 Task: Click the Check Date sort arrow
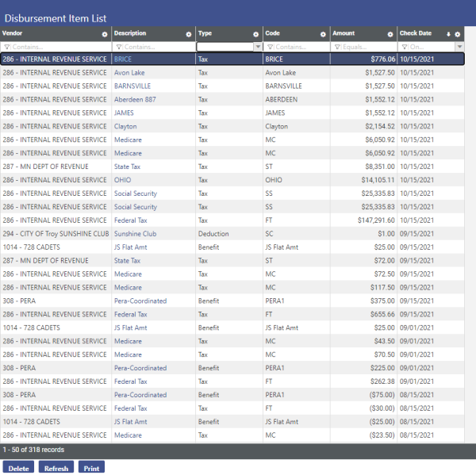pyautogui.click(x=448, y=34)
